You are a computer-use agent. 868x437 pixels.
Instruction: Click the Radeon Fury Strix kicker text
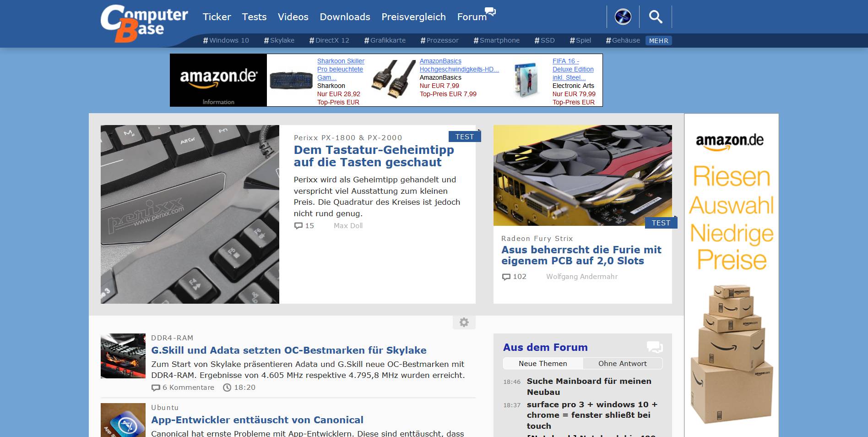537,239
